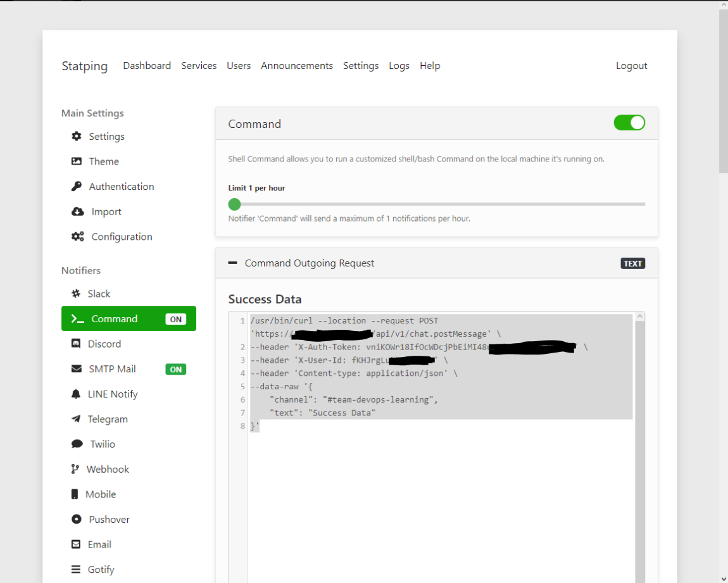Open the Announcements menu item
The width and height of the screenshot is (728, 583).
pos(297,65)
